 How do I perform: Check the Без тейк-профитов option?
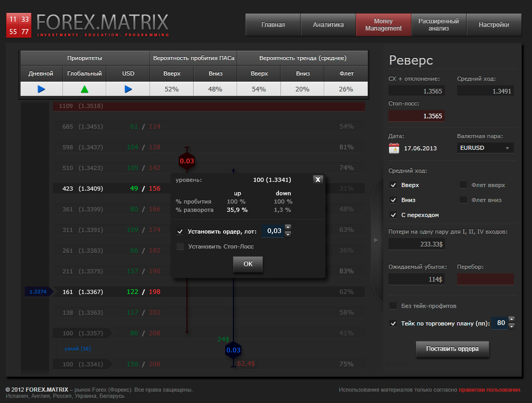click(393, 306)
